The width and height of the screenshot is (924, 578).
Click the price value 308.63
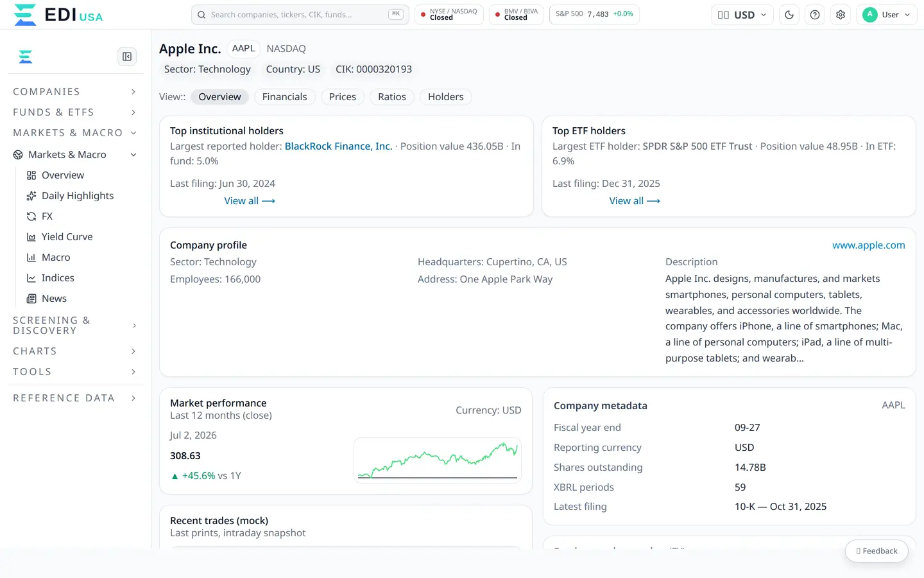coord(185,456)
